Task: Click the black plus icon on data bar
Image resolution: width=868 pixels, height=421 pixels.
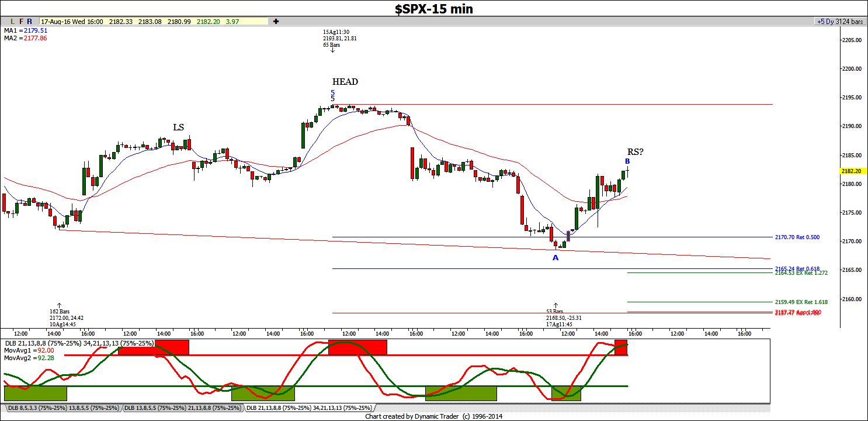Action: click(276, 22)
